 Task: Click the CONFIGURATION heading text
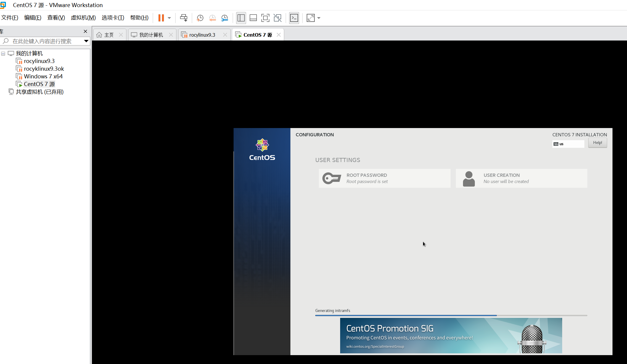coord(315,135)
